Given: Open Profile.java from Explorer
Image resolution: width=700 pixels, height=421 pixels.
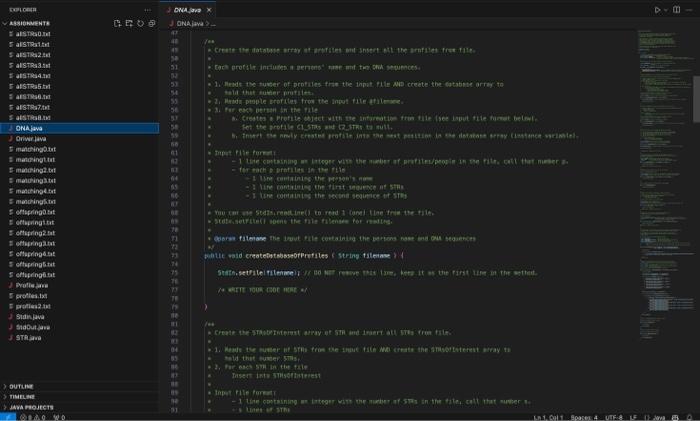Looking at the screenshot, I should tap(79, 286).
